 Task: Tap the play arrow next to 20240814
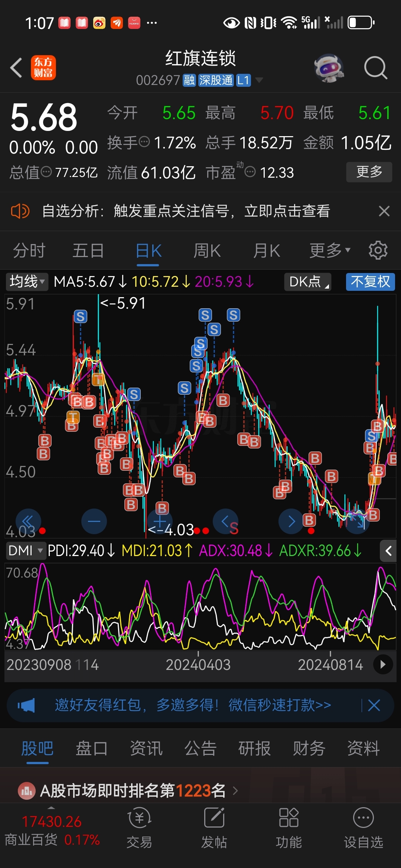click(383, 665)
